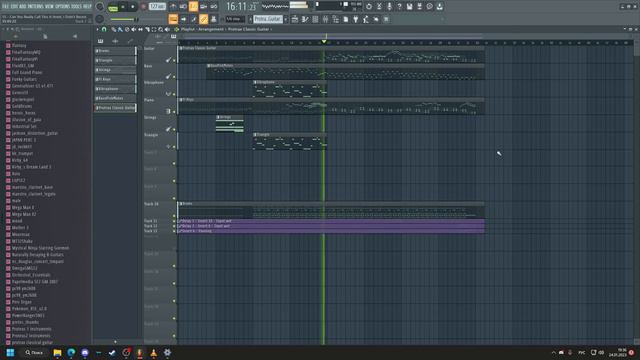Toggle loop recording icon

pyautogui.click(x=213, y=7)
